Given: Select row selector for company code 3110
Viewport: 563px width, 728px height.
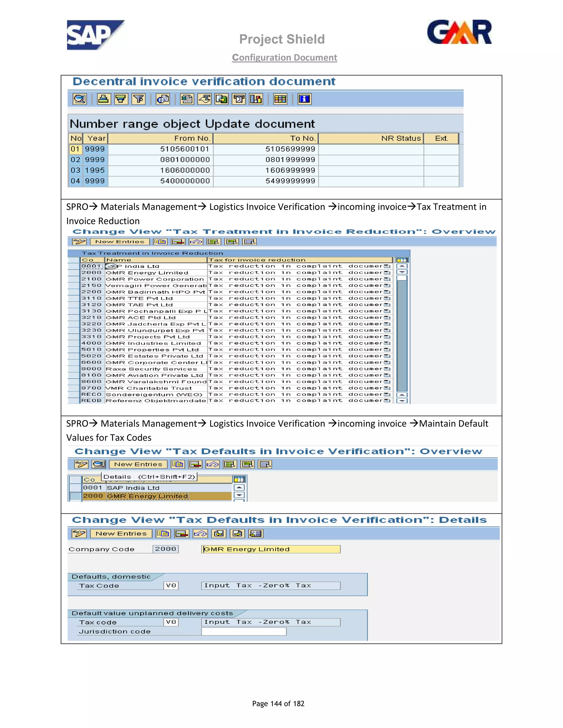Looking at the screenshot, I should (74, 298).
